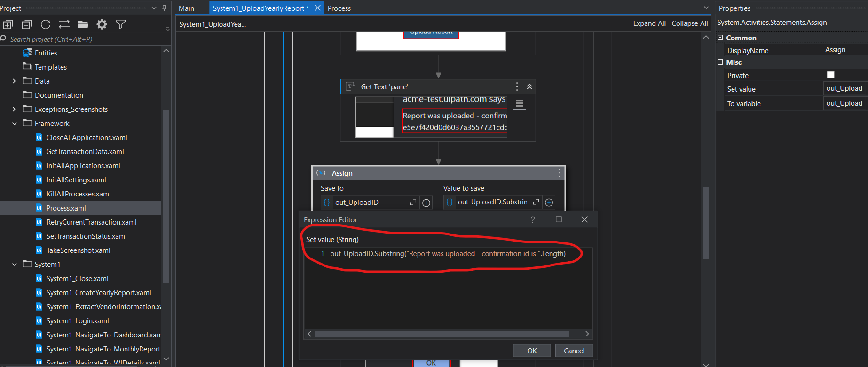Click the project tree vertical scrollbar

click(x=166, y=196)
